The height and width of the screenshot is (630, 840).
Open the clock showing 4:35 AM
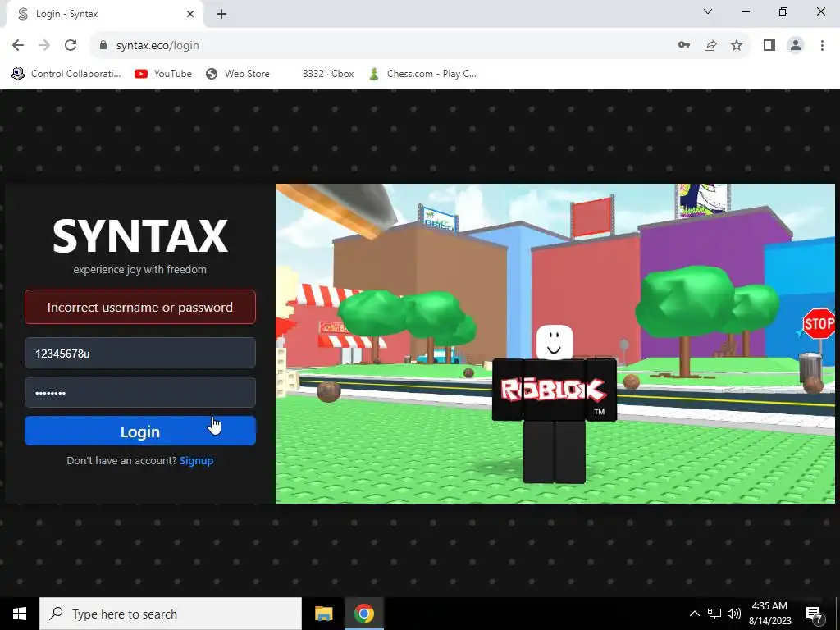[769, 614]
